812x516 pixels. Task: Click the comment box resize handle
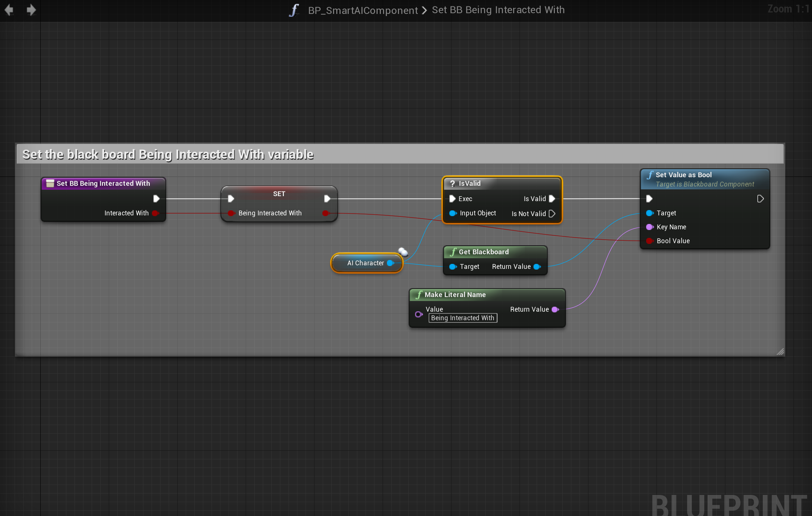(780, 352)
